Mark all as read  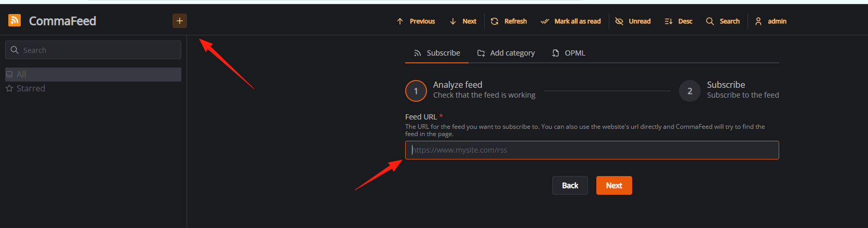[570, 21]
